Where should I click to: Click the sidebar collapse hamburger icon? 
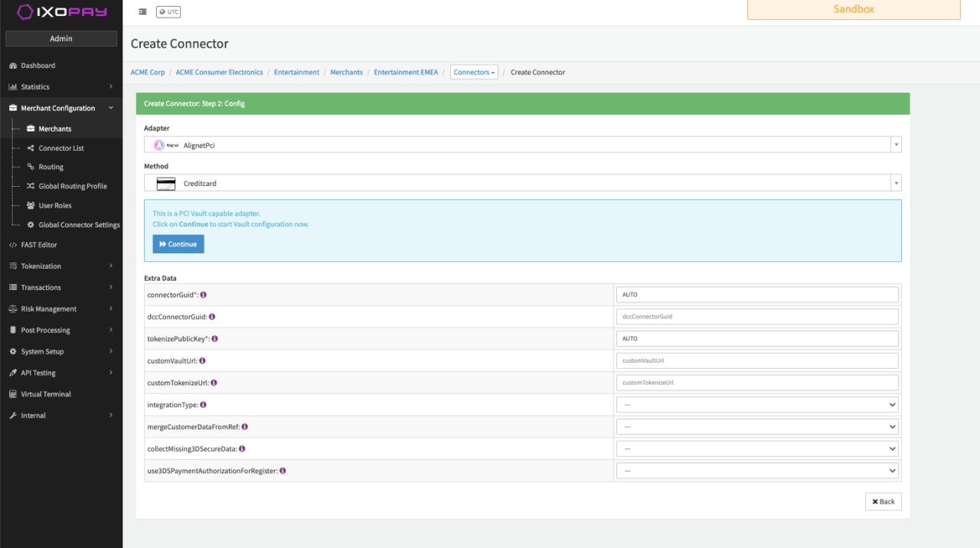point(142,11)
